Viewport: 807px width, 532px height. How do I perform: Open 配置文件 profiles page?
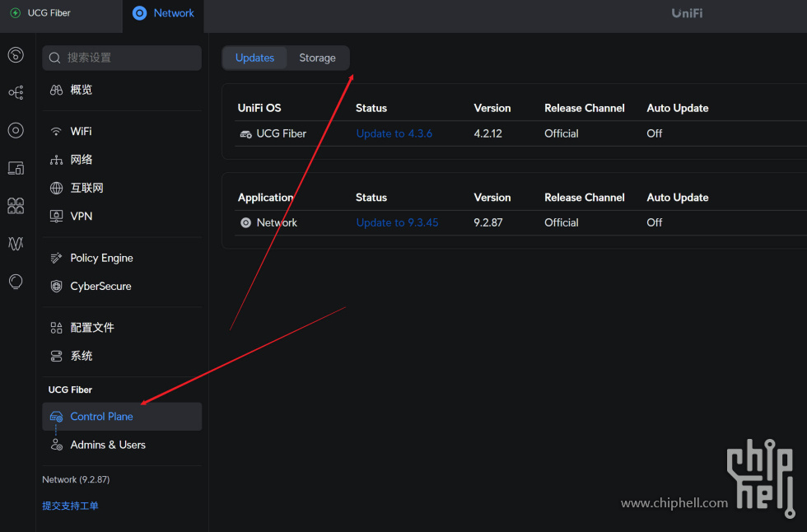click(x=122, y=328)
